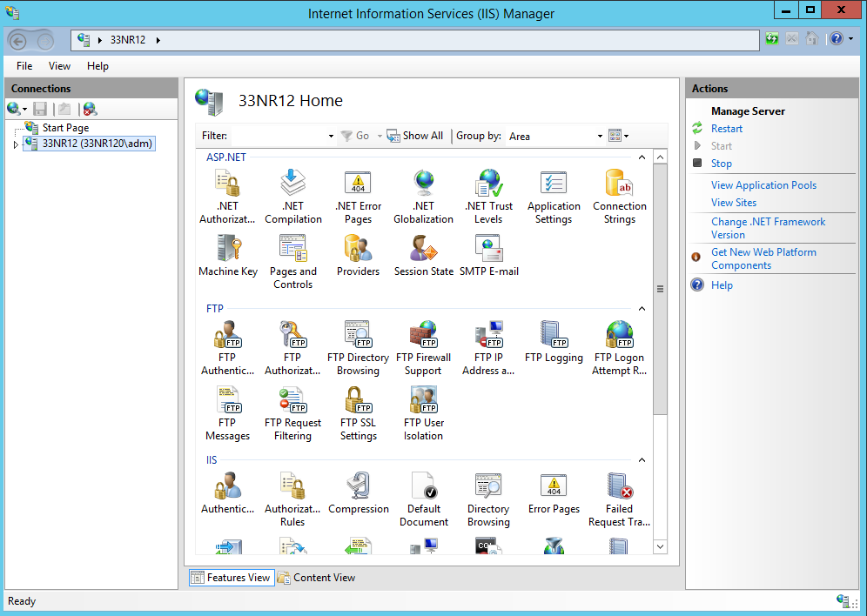Click Change .NET Framework Version link
Screen dimensions: 867x616
768,228
